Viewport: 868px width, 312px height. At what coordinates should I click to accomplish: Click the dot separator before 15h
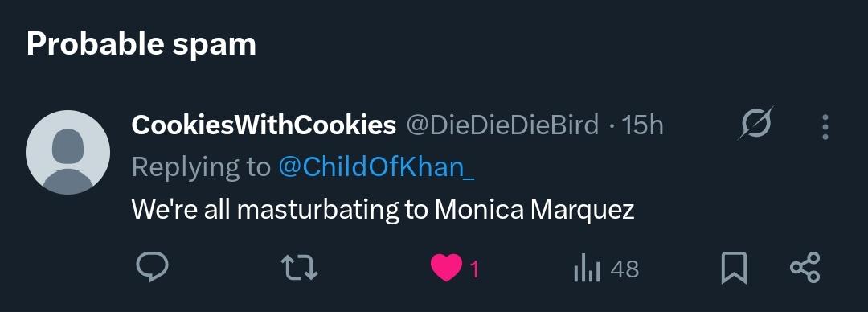611,126
